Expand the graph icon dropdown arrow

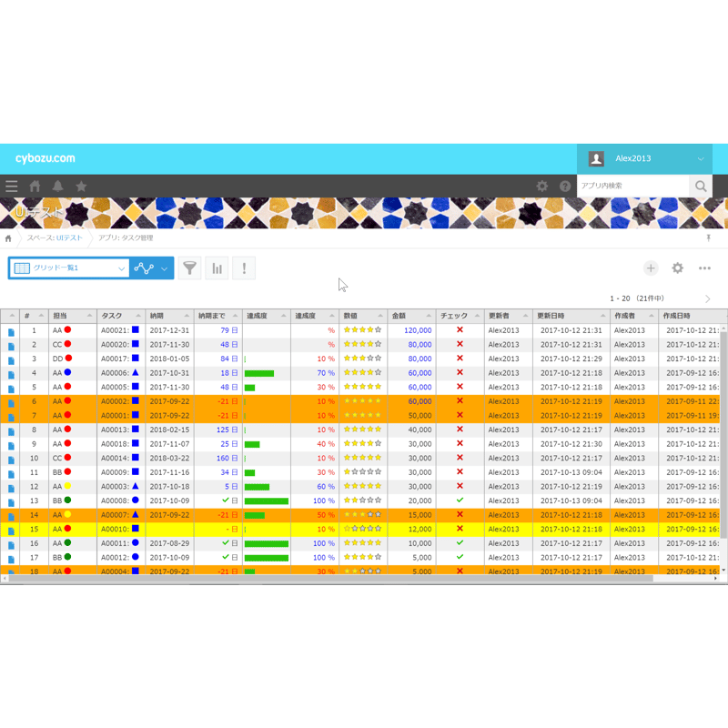coord(165,268)
